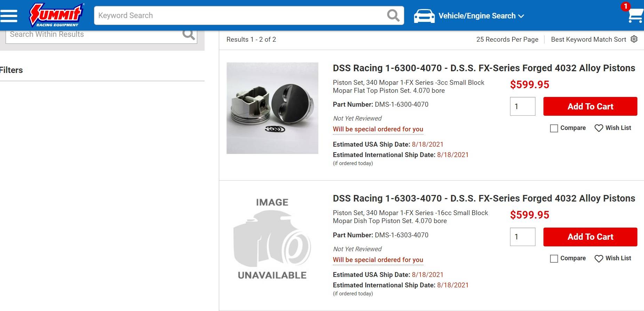Screen dimensions: 644x311
Task: Click the car icon for vehicle search
Action: click(424, 16)
